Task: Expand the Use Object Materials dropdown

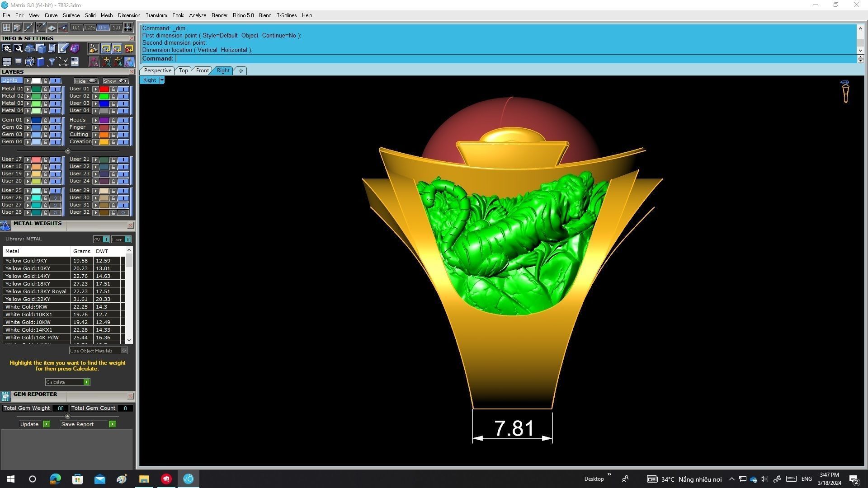Action: [x=124, y=351]
